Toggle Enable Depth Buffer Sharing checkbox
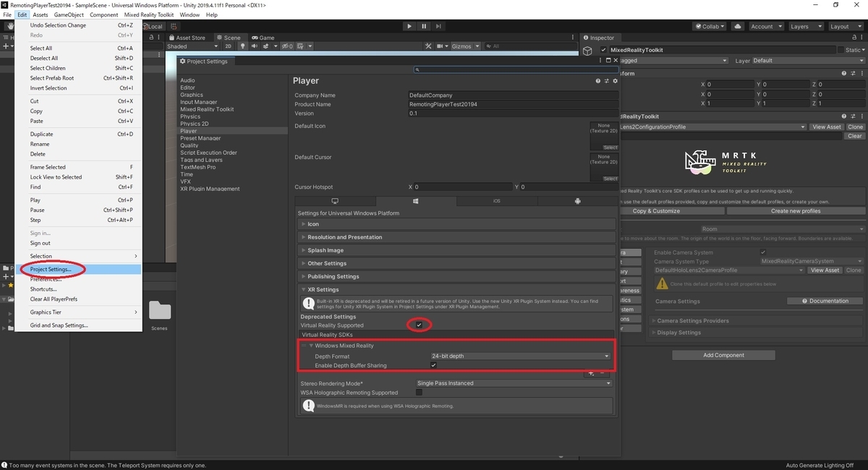 click(x=433, y=365)
